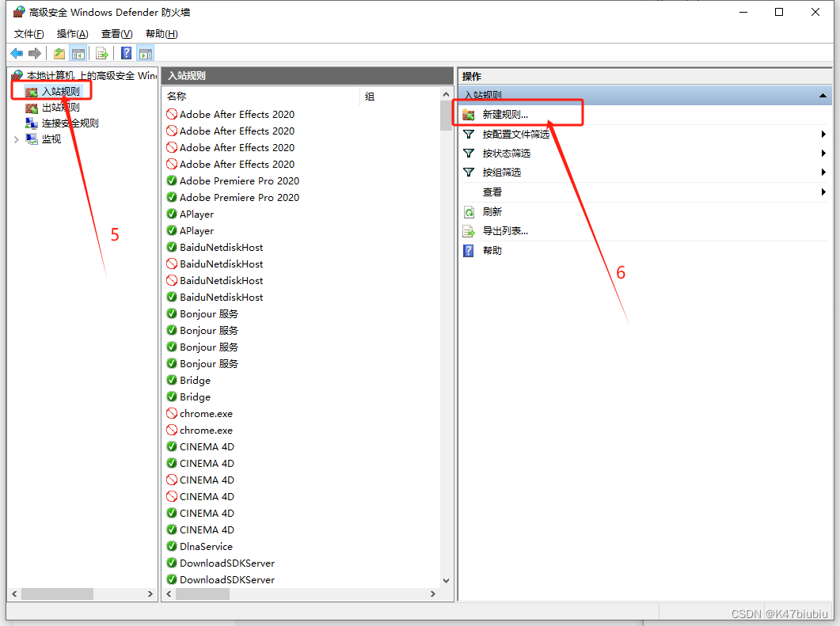Click the blocked icon of the second BaiduNetdiskHost rule
The image size is (840, 626).
(x=172, y=264)
